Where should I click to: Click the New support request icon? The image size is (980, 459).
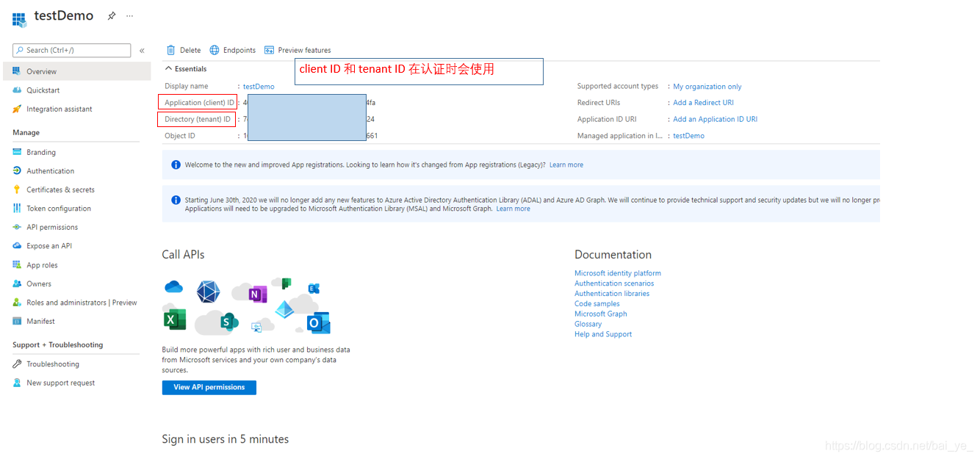[17, 383]
